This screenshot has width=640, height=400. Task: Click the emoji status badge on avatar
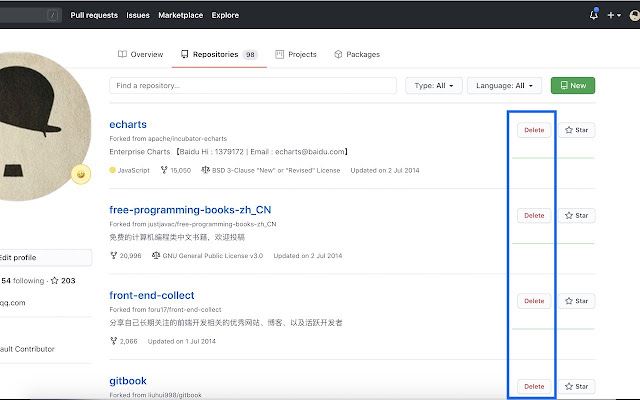(79, 175)
